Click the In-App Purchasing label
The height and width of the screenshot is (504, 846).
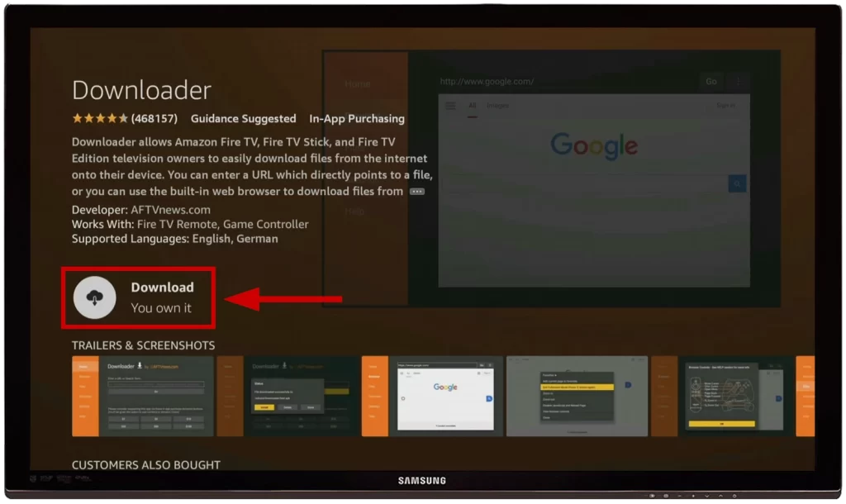point(357,119)
